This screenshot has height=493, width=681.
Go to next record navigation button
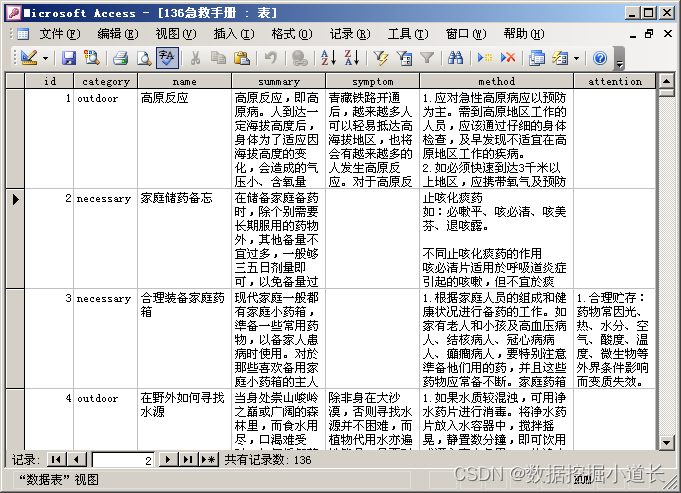(168, 460)
